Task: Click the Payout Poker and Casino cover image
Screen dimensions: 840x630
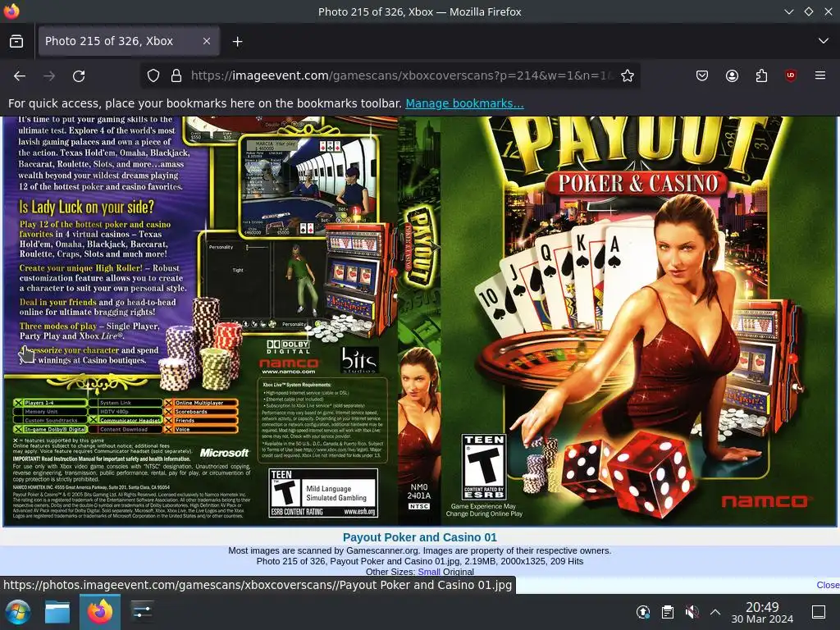Action: tap(419, 321)
